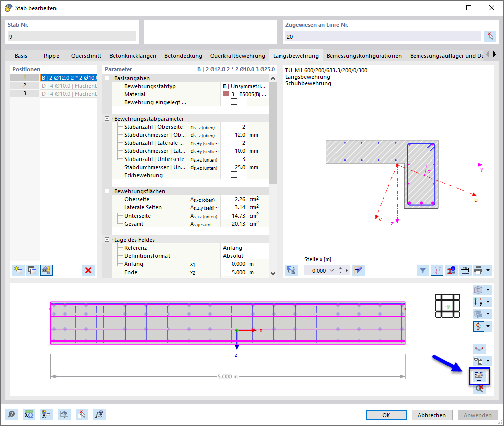Click the Zugewiesen an Linie Nr. field

[x=383, y=37]
